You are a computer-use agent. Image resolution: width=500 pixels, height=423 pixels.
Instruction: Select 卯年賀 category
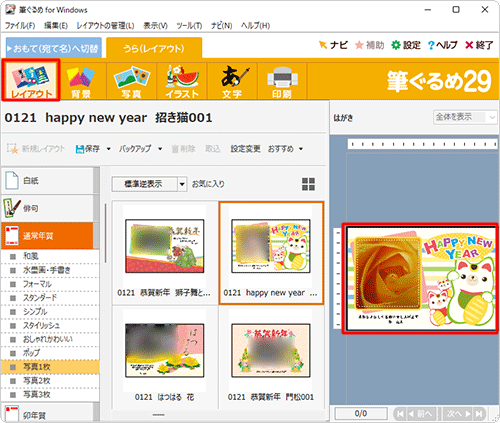[48, 413]
